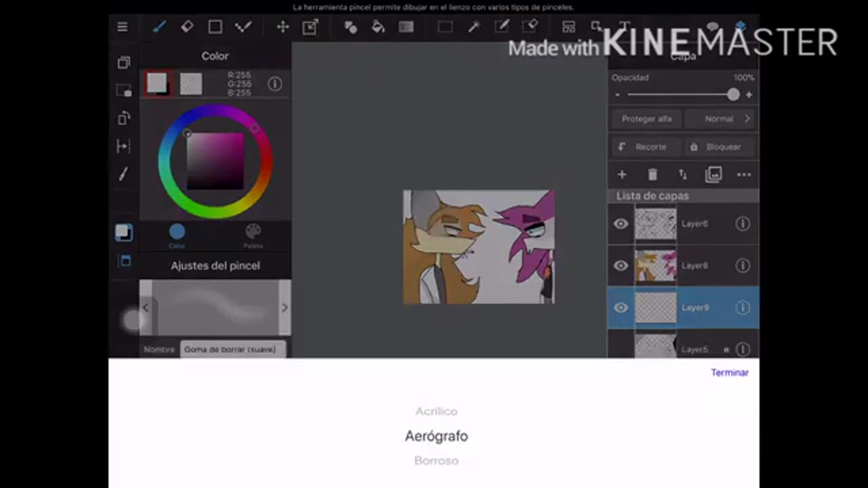The image size is (868, 488).
Task: Select the transparent color swatch
Action: (191, 83)
